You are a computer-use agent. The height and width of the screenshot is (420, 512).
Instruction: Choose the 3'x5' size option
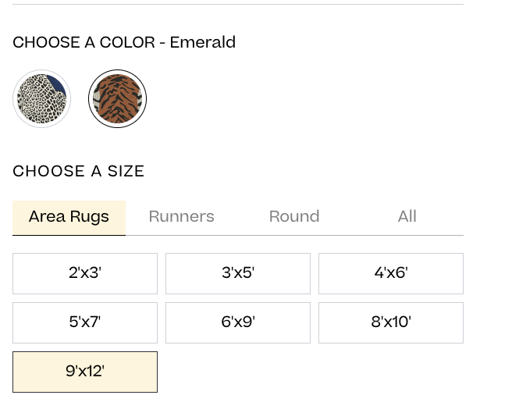pyautogui.click(x=238, y=273)
